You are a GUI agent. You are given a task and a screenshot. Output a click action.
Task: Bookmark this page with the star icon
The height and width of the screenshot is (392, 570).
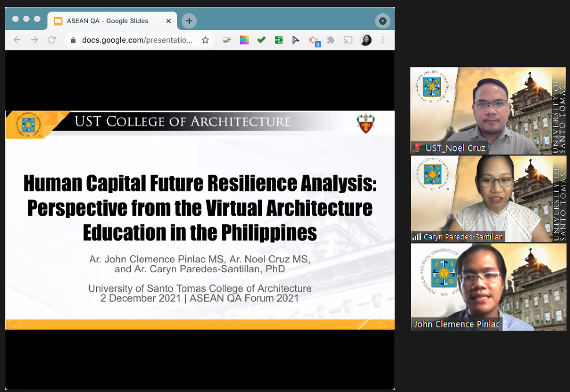205,40
